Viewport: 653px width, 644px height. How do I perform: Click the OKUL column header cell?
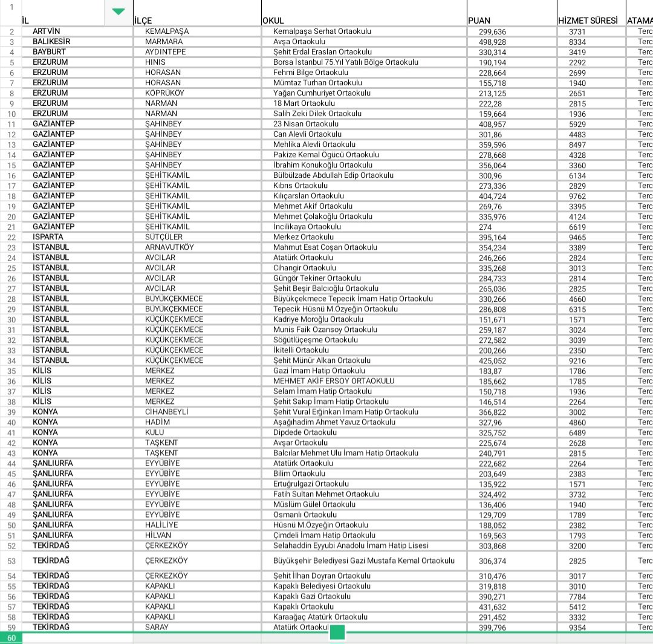365,13
